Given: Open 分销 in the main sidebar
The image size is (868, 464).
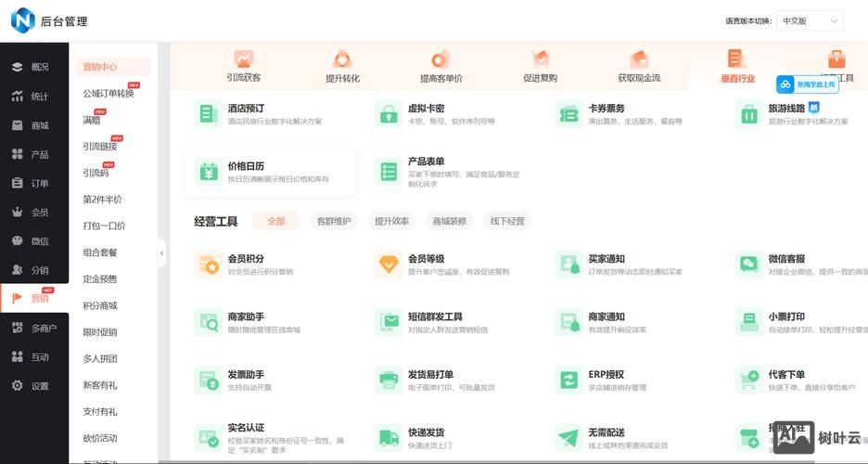Looking at the screenshot, I should pos(34,270).
